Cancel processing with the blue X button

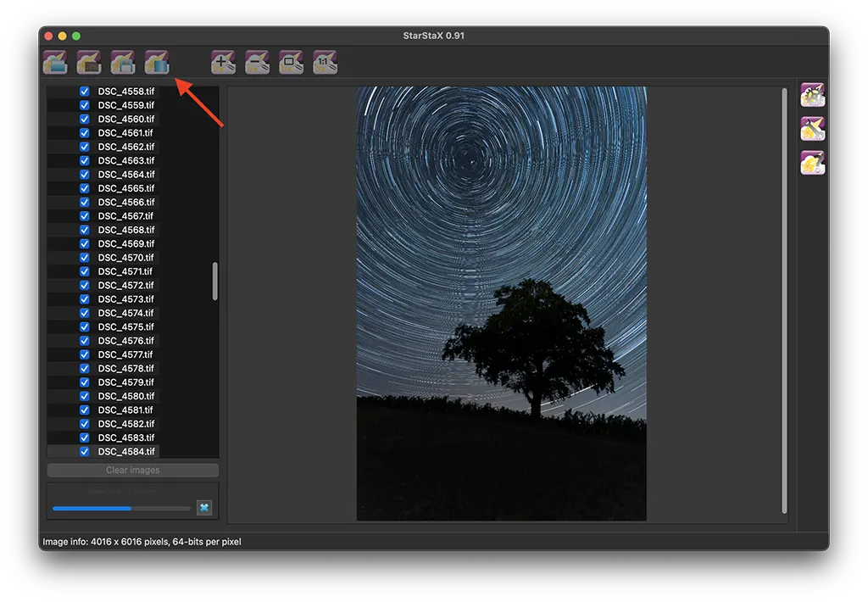pos(203,508)
